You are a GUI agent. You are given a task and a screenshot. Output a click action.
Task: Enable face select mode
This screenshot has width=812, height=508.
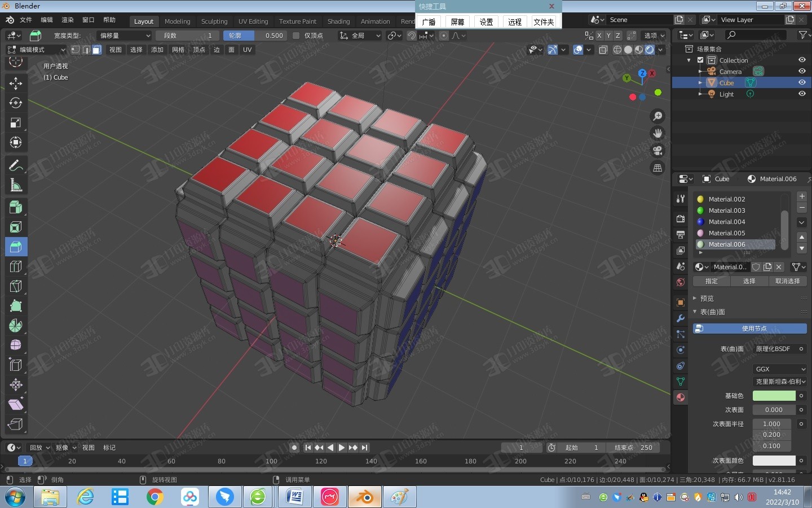pos(97,50)
